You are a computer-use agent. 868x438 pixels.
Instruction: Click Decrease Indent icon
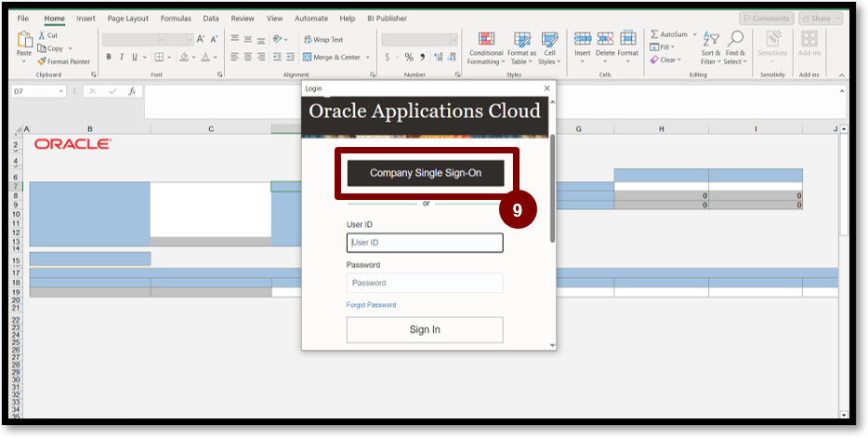coord(277,57)
